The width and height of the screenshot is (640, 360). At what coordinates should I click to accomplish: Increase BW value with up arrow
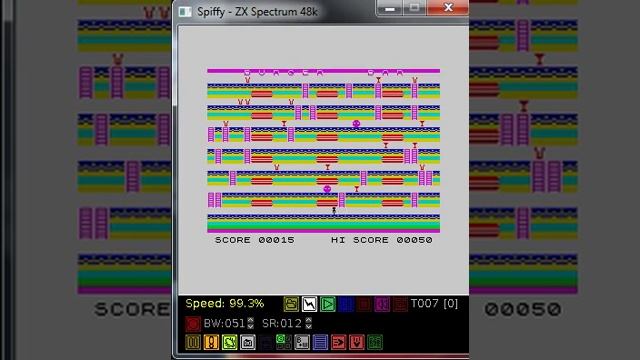tap(251, 320)
